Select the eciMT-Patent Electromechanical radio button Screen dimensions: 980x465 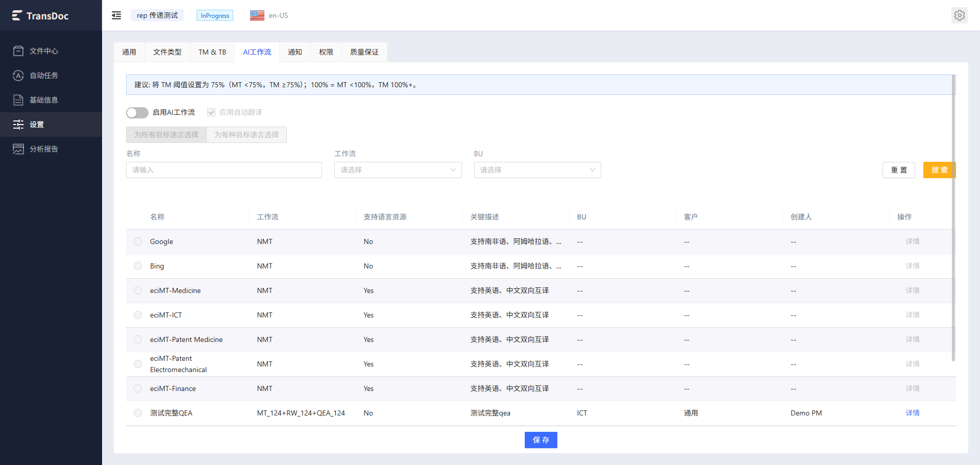click(138, 364)
